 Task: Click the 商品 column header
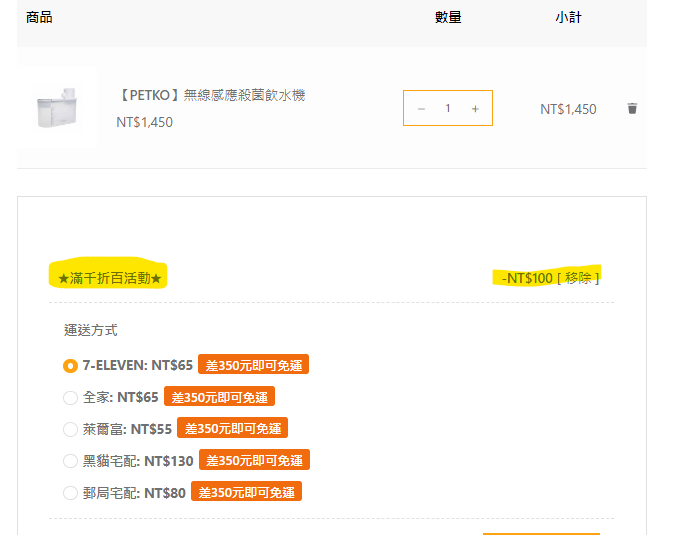[x=39, y=17]
